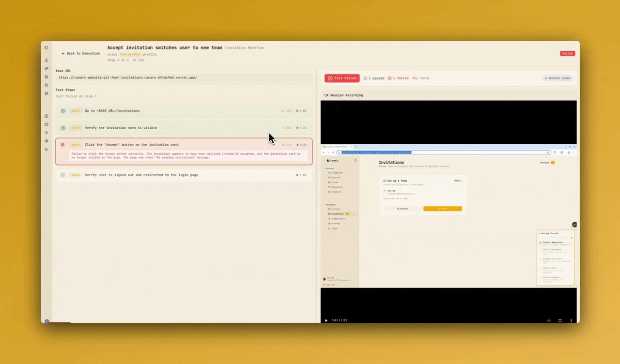This screenshot has height=364, width=620.
Task: Go back via Back to Execution link
Action: click(x=81, y=53)
